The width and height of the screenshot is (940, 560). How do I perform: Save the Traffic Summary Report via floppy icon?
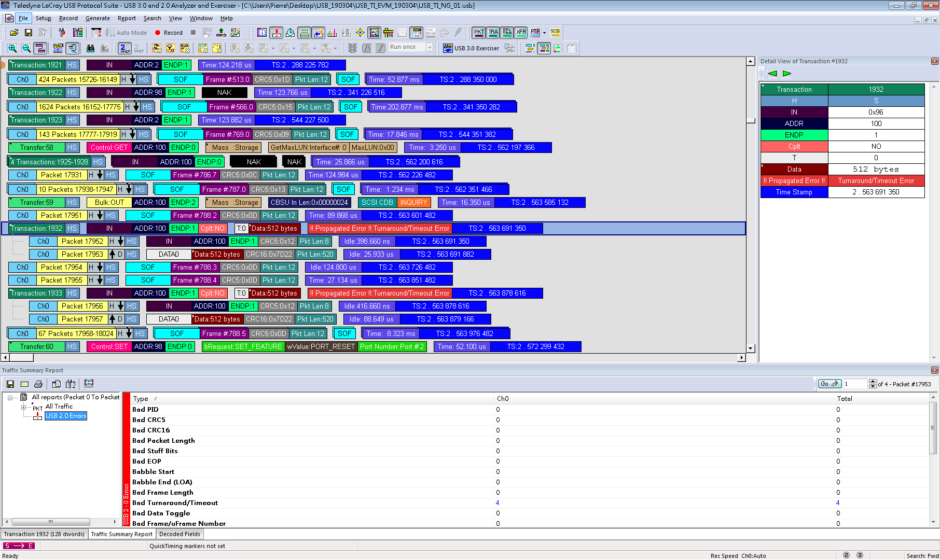pyautogui.click(x=10, y=384)
